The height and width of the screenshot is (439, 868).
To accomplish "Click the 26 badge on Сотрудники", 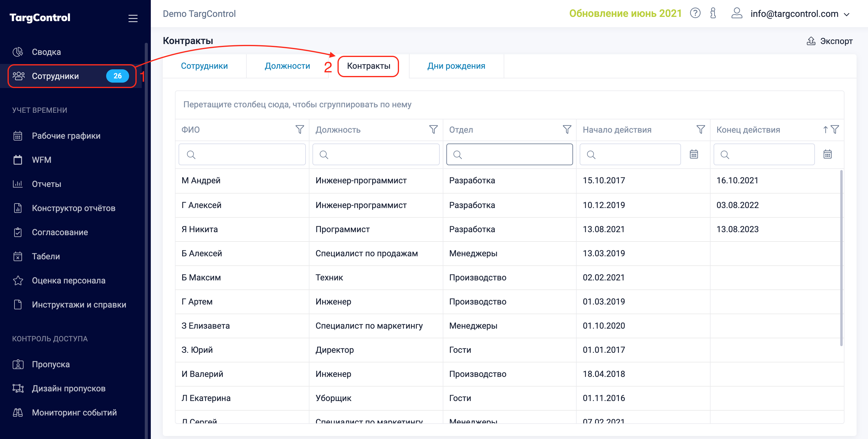I will pyautogui.click(x=117, y=76).
